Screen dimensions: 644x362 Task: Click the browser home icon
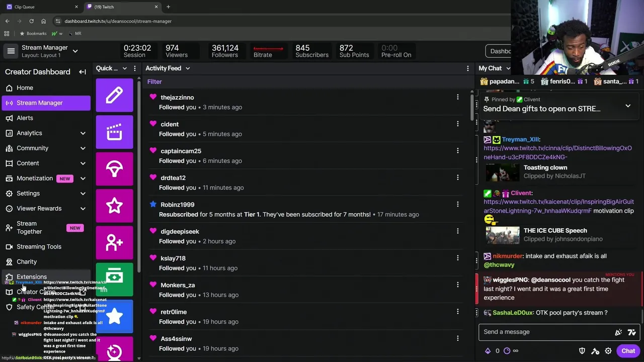click(43, 21)
